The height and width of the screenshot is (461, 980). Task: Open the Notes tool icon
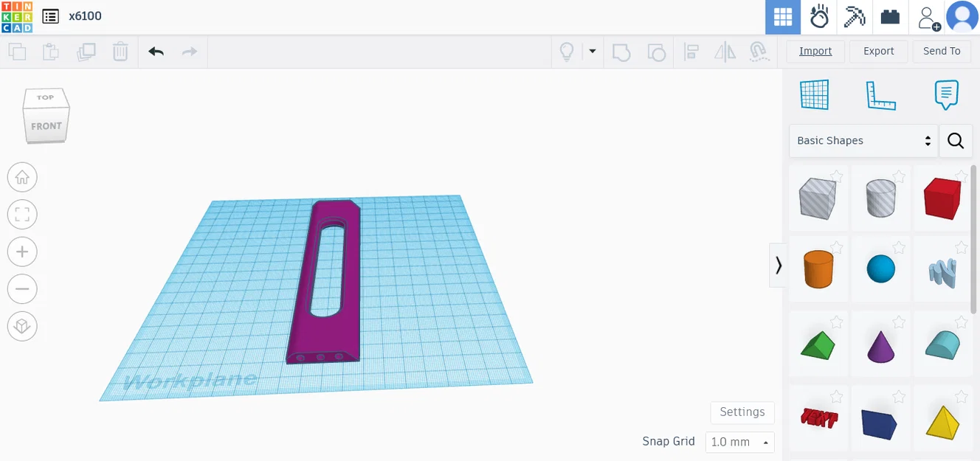point(946,95)
